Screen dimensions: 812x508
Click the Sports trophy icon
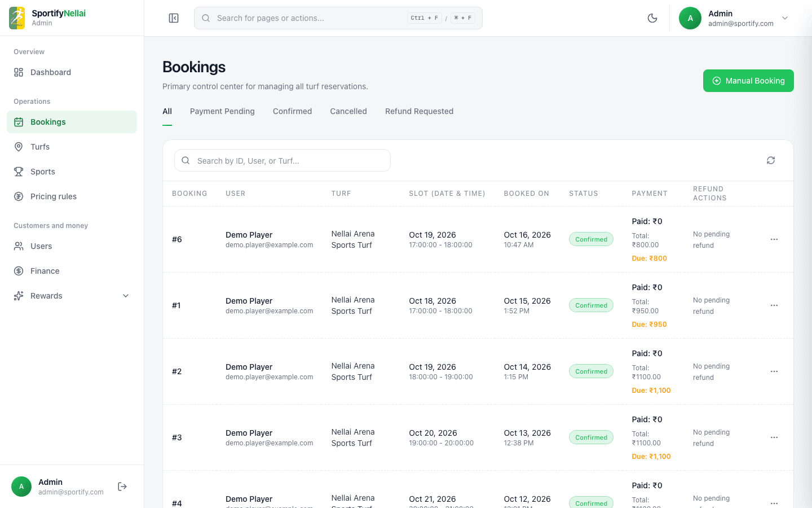[x=19, y=172]
